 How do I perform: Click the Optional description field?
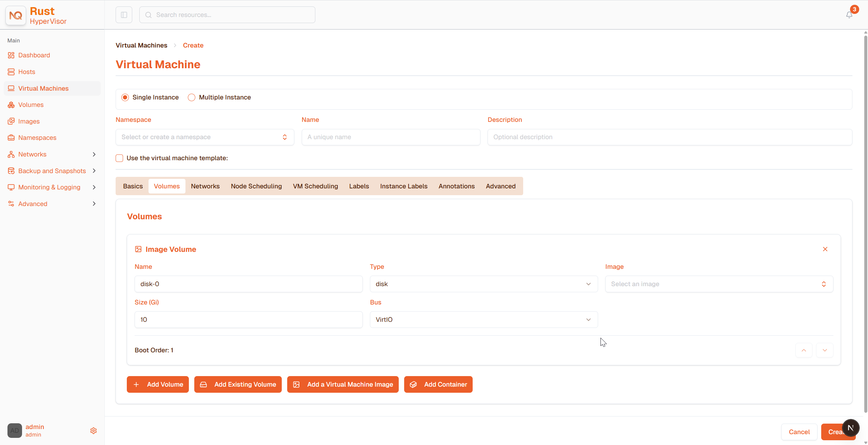670,137
